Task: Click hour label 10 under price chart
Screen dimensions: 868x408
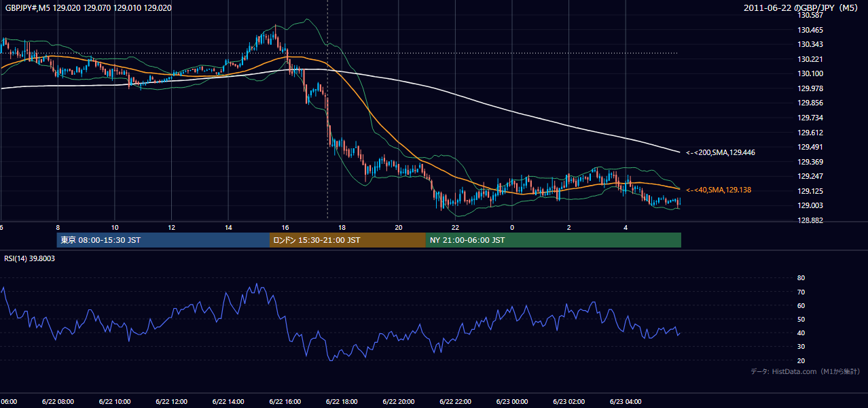Action: click(x=115, y=227)
